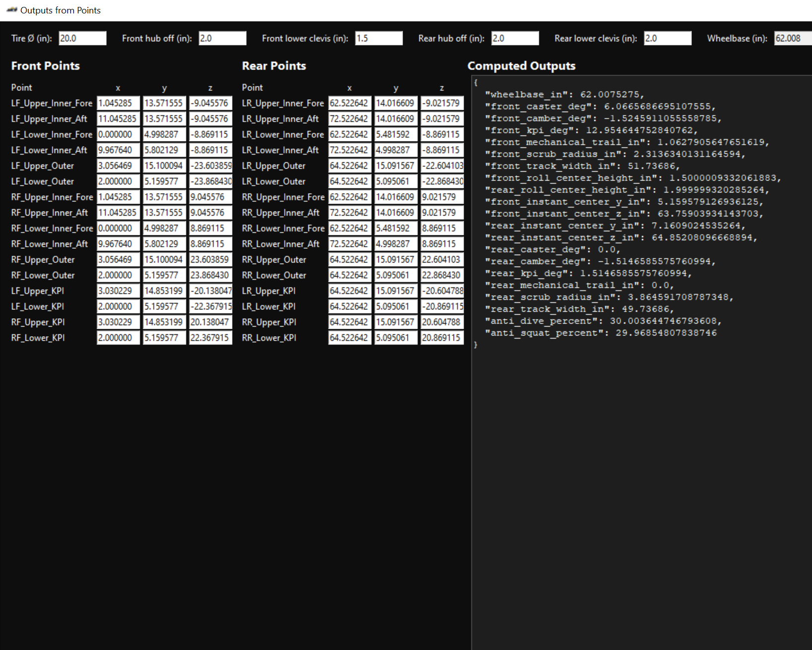Click the "rear_track_width_in" output line
The image size is (812, 650).
click(580, 309)
